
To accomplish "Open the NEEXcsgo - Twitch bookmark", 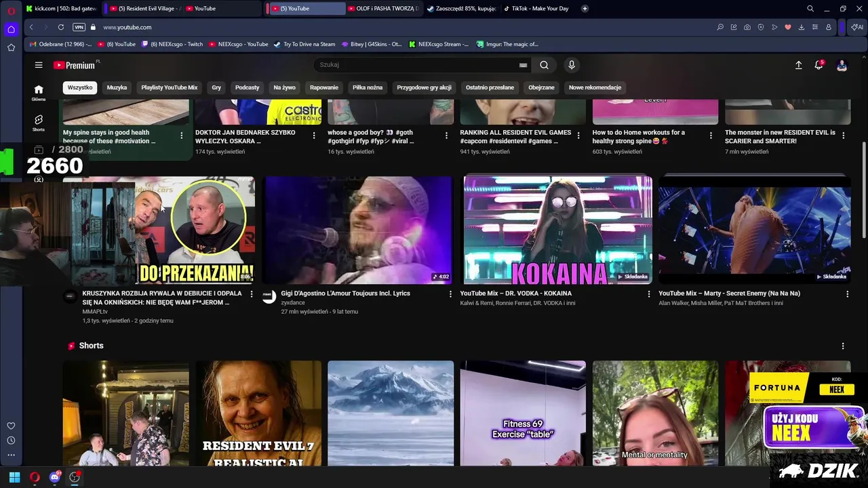I will coord(172,44).
